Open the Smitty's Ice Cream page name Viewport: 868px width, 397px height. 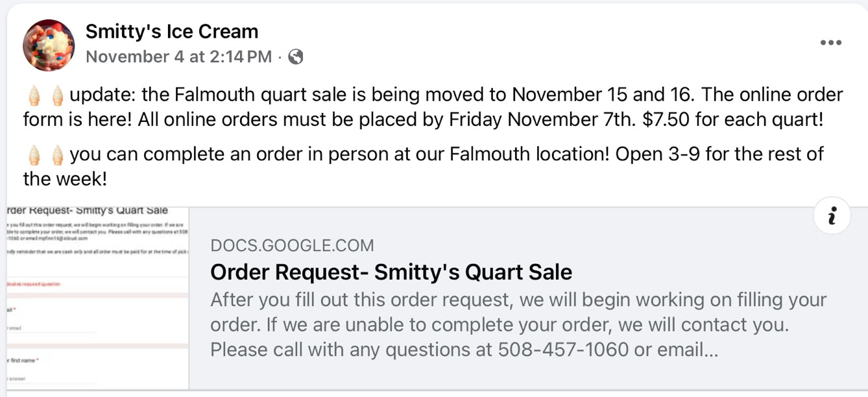(x=172, y=31)
